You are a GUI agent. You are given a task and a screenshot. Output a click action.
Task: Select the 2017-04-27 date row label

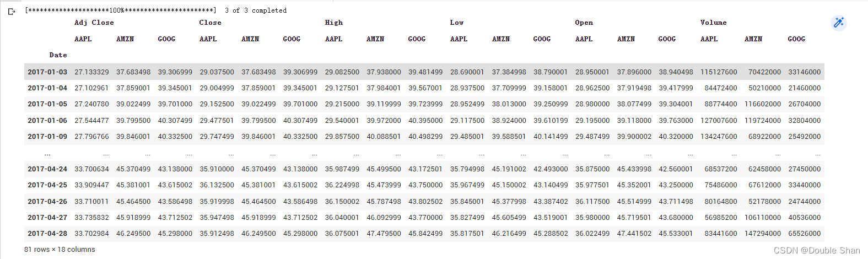click(47, 217)
